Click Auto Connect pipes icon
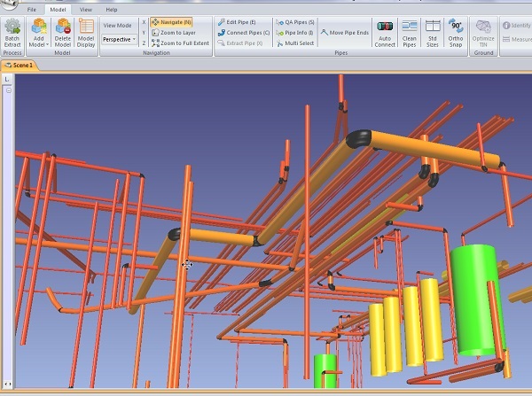The height and width of the screenshot is (396, 532). [385, 33]
